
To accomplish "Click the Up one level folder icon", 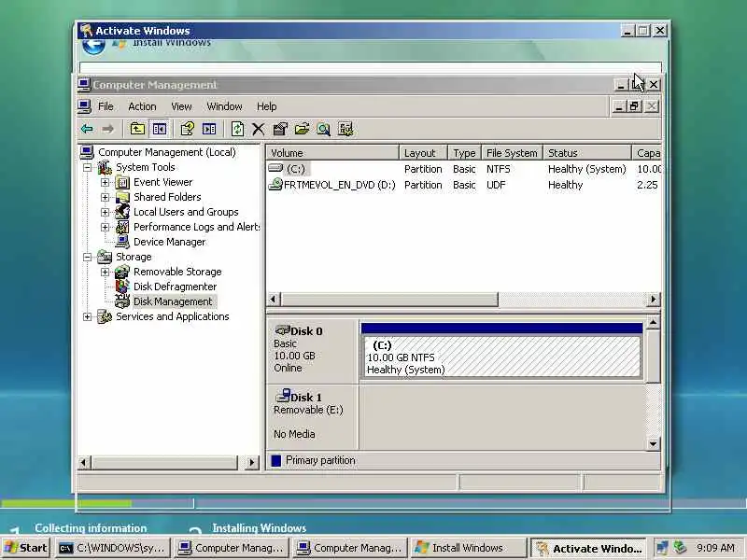I will [x=137, y=129].
